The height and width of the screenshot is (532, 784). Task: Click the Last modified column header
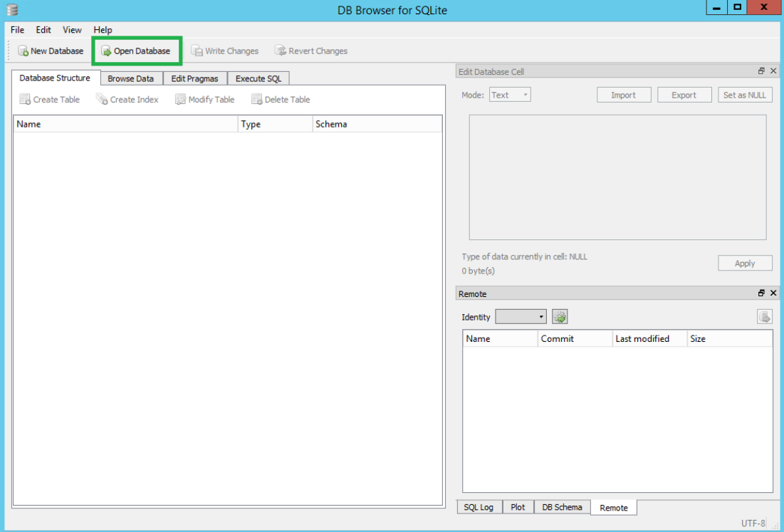pos(650,338)
